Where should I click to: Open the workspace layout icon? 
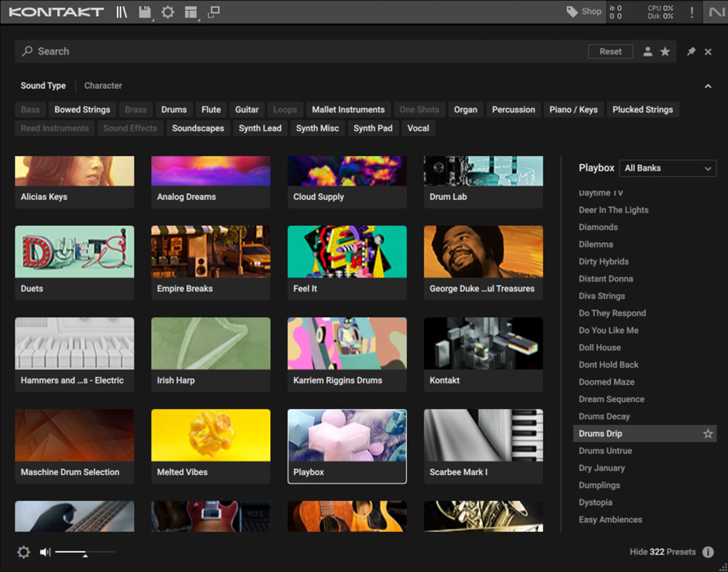pyautogui.click(x=191, y=12)
